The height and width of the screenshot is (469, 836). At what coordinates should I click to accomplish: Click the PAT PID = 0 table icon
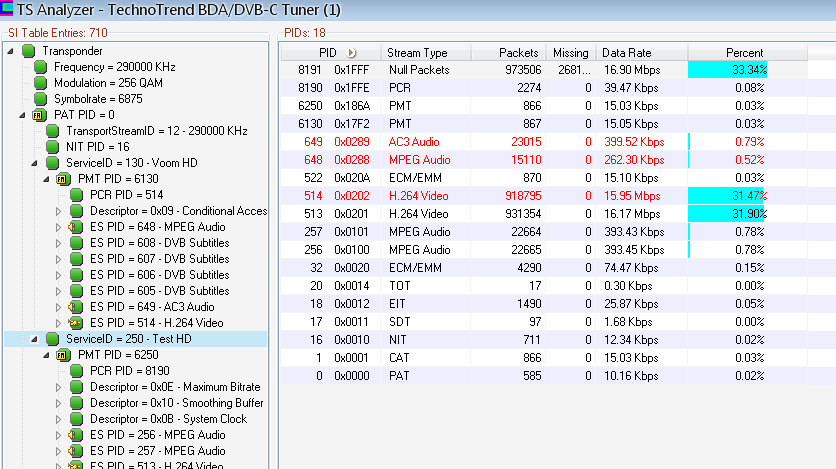(x=39, y=115)
